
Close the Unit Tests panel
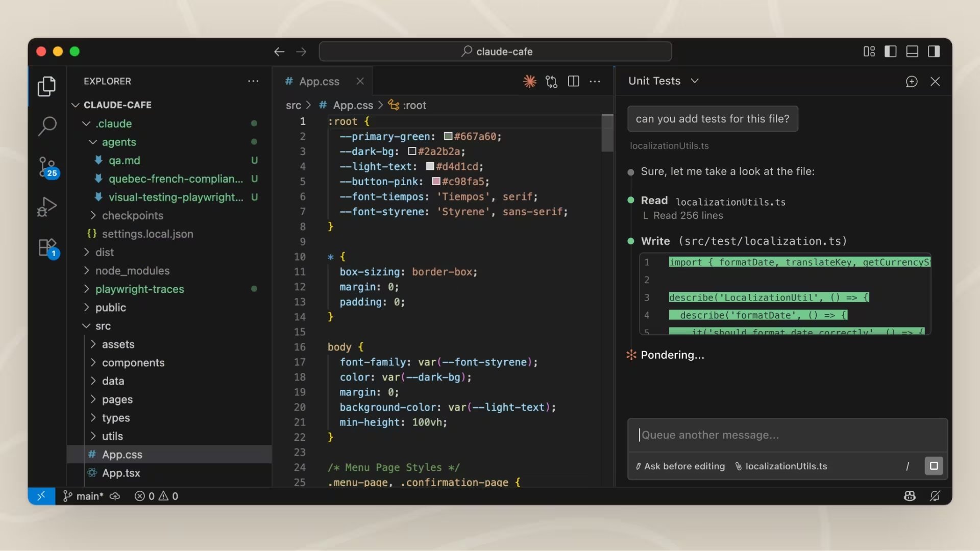click(x=935, y=82)
